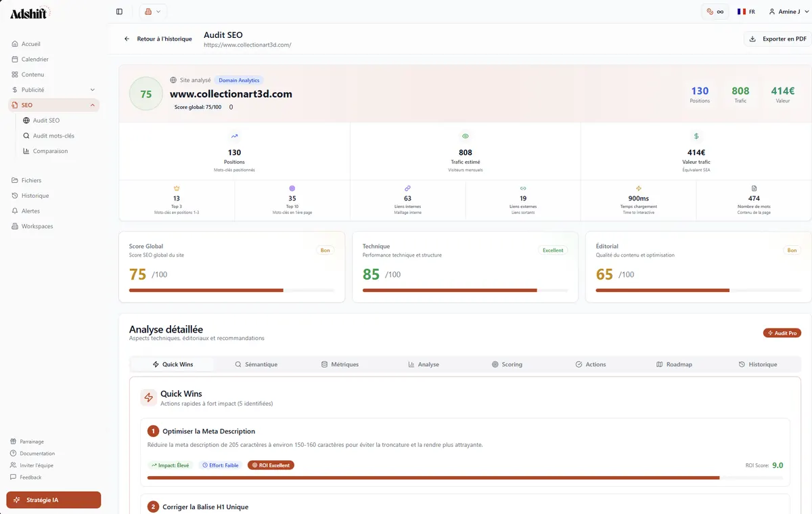Screen dimensions: 812x514
Task: Click the Adshift logo
Action: [x=30, y=13]
